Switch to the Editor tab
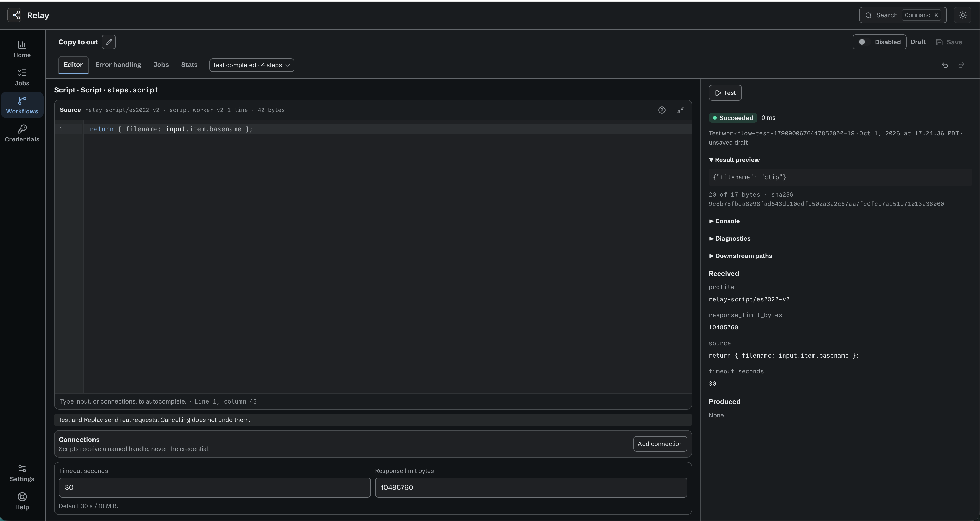980x521 pixels. point(73,65)
